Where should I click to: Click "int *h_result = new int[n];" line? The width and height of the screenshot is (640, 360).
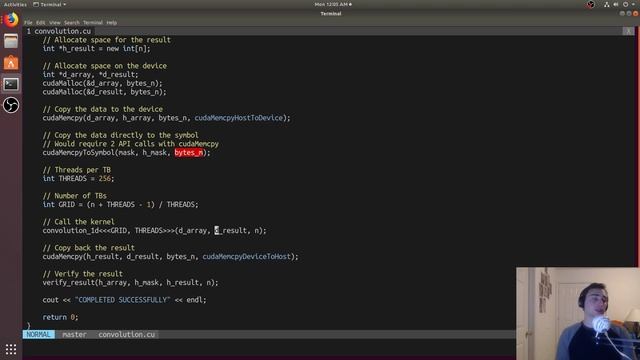(x=96, y=49)
